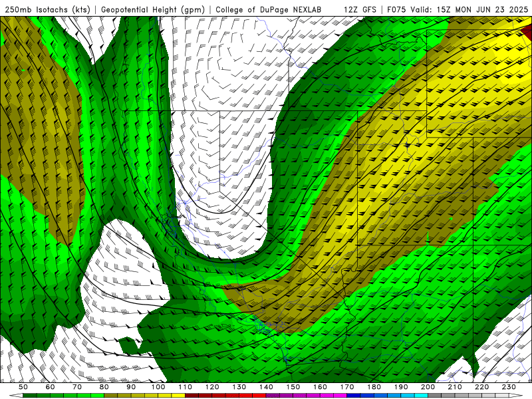Click the legend value 80
The image size is (532, 399).
(104, 387)
